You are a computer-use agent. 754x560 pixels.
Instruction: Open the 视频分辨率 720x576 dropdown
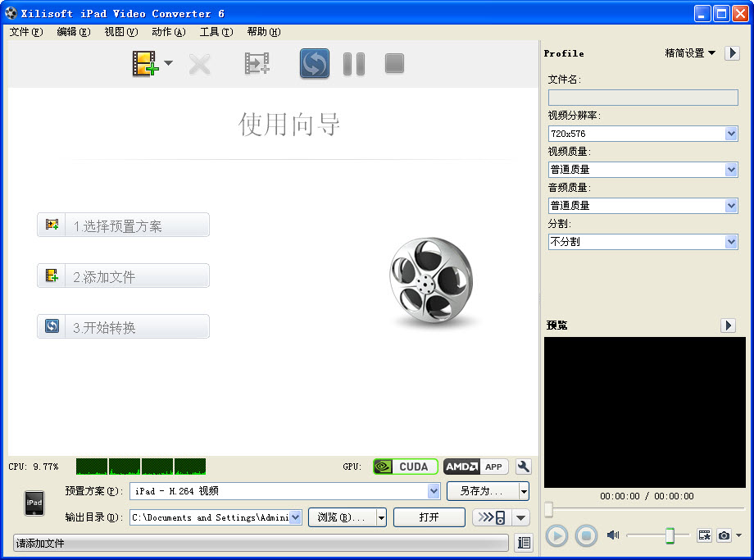[x=643, y=134]
